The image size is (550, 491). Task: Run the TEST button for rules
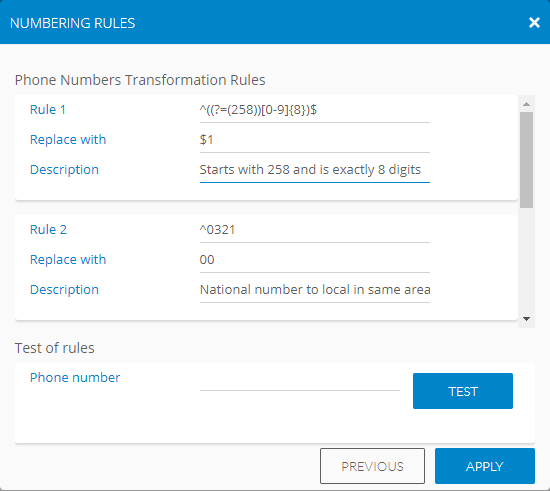(x=463, y=391)
